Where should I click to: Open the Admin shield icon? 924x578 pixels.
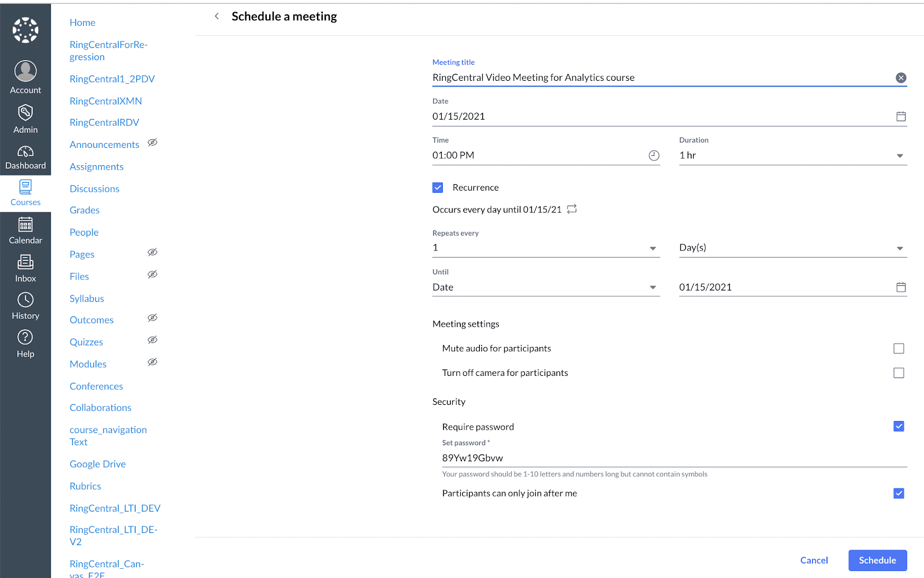[25, 113]
